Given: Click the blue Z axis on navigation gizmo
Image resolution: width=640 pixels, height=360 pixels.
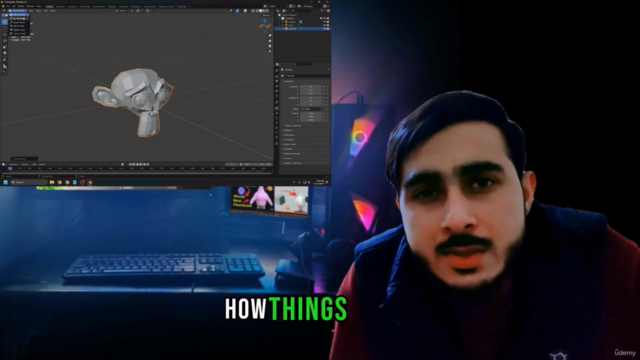Looking at the screenshot, I should [x=265, y=20].
